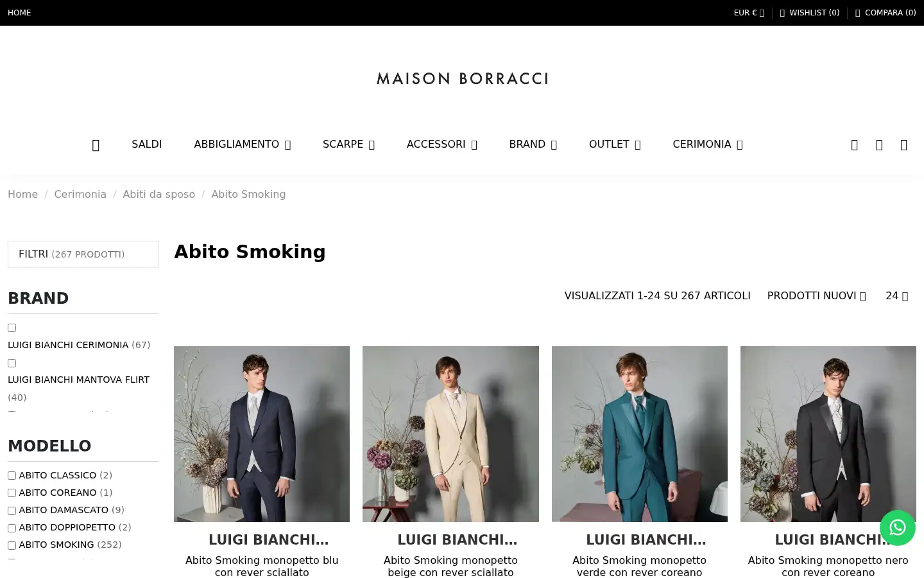Click 'Abito Smoking monopetto beige con rever sciallato'

450,566
